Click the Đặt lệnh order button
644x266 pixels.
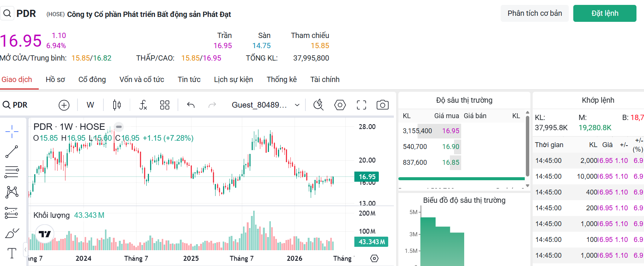coord(605,13)
